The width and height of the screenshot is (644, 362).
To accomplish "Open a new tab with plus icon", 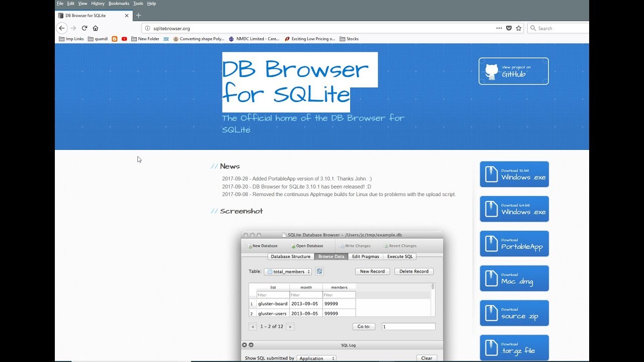I will [x=138, y=16].
